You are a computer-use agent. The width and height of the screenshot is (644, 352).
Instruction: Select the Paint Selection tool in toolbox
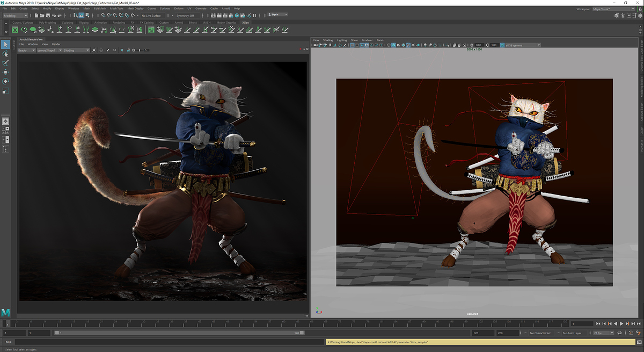pyautogui.click(x=5, y=62)
